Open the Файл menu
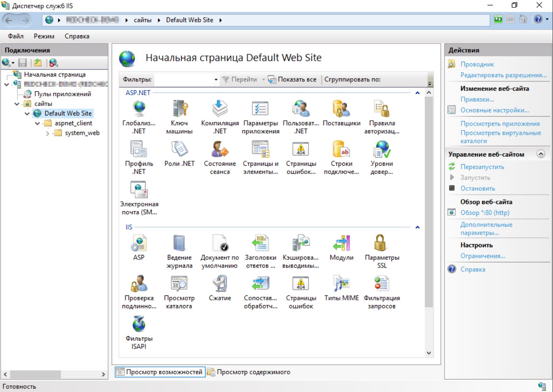 coord(16,36)
